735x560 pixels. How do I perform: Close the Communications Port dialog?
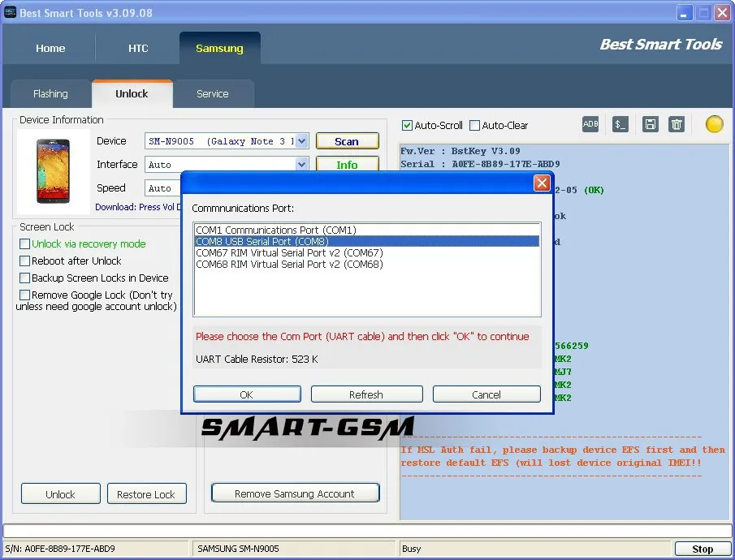tap(542, 183)
